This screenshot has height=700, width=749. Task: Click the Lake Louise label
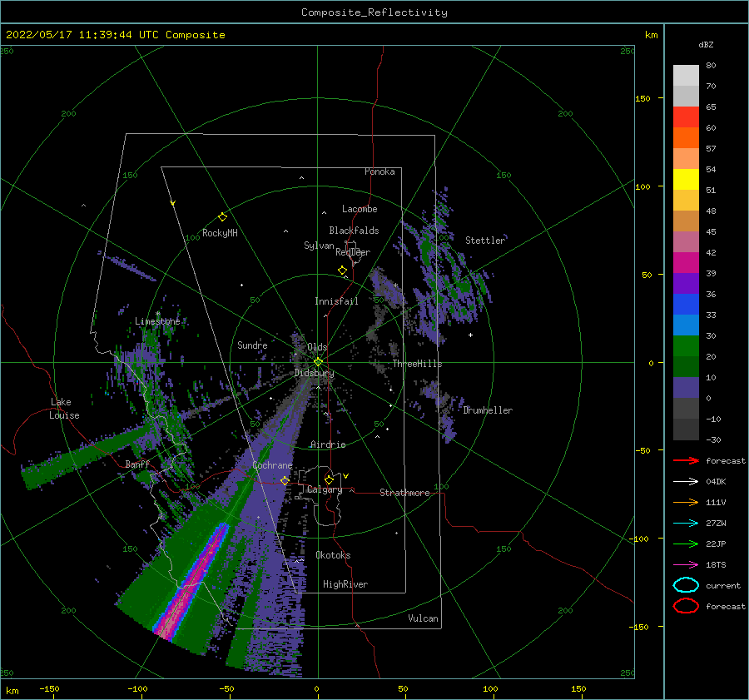64,409
